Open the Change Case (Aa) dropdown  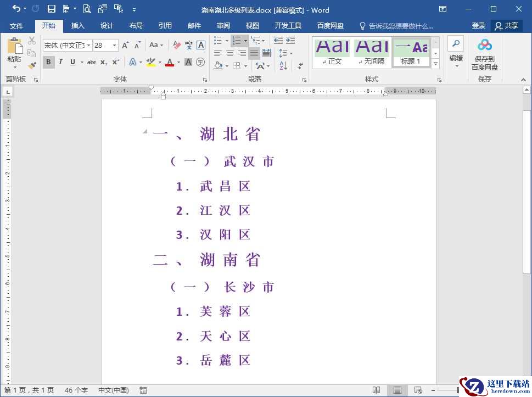pyautogui.click(x=156, y=45)
